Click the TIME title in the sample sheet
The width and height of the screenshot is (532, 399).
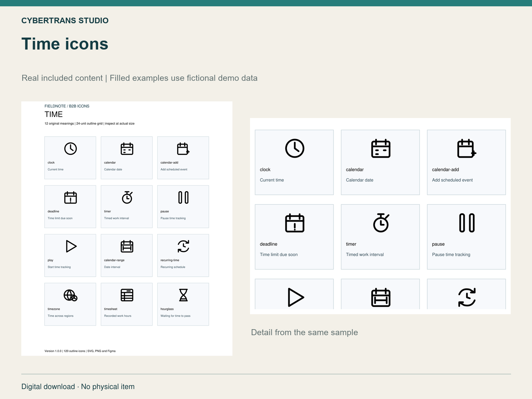pyautogui.click(x=54, y=114)
